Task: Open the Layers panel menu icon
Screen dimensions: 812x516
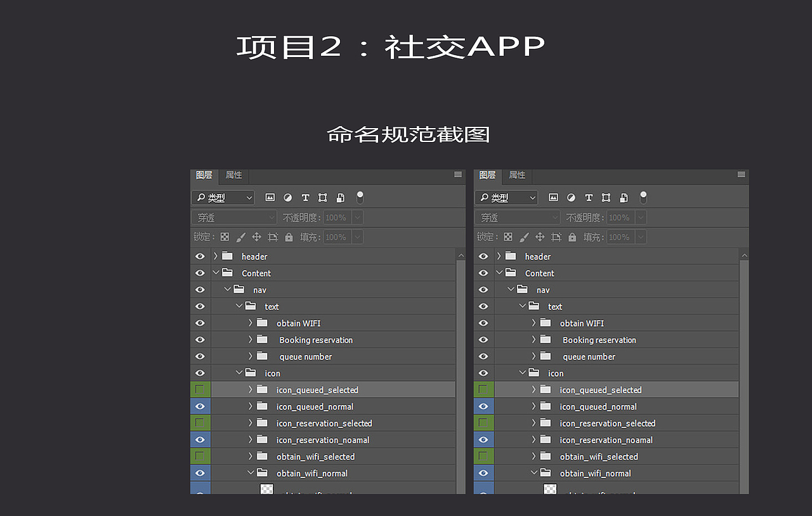Action: pyautogui.click(x=457, y=175)
